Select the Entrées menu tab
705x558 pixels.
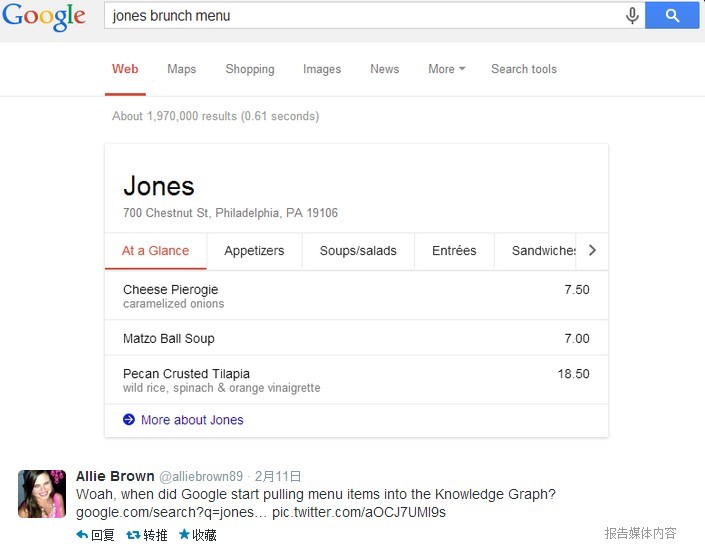coord(454,251)
